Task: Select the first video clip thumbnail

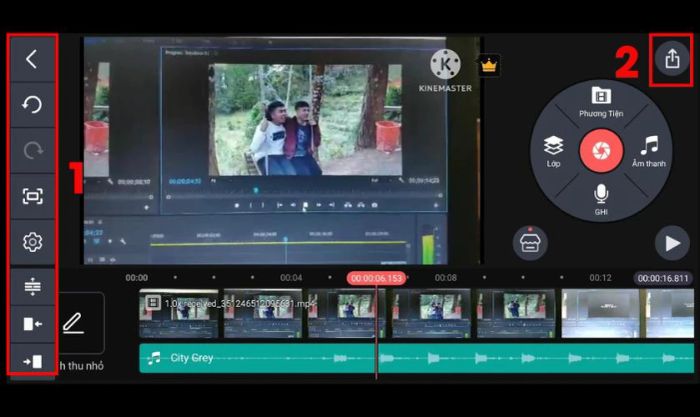Action: coord(178,314)
